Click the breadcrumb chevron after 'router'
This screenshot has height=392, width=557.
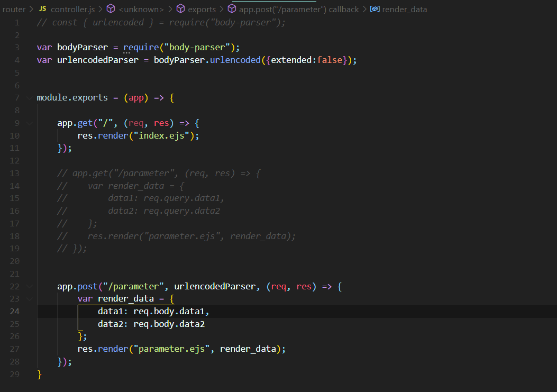click(x=31, y=9)
